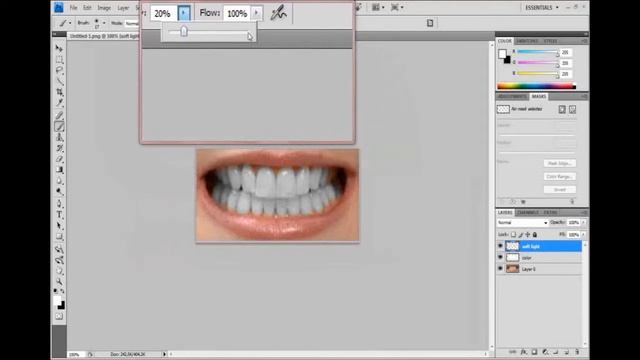Select the Lasso tool
This screenshot has height=360, width=640.
(60, 70)
